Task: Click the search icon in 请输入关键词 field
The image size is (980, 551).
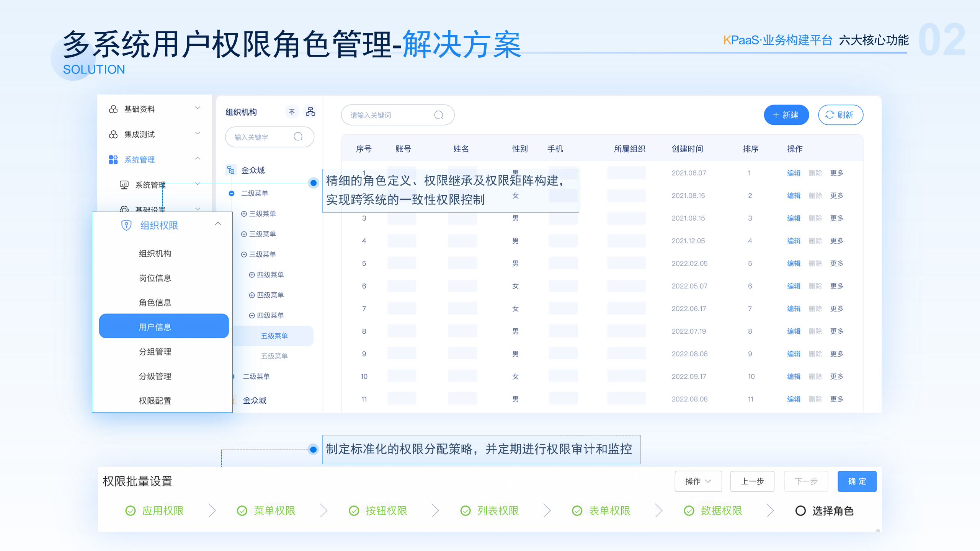Action: pyautogui.click(x=439, y=115)
